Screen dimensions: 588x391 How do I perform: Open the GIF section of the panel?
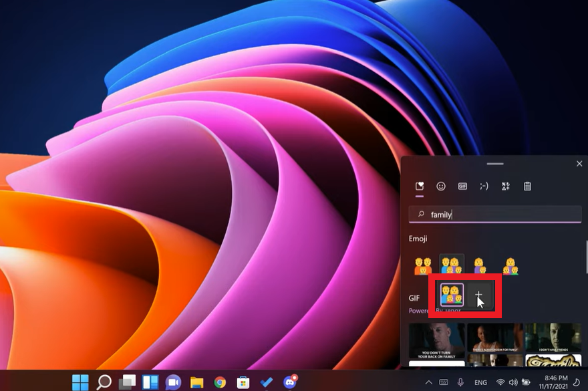pos(463,186)
